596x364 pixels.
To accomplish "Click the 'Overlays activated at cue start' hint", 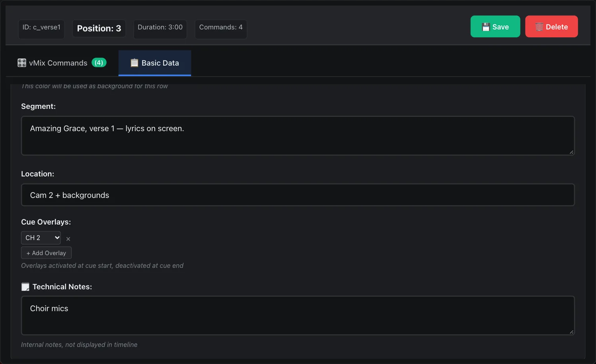I will tap(102, 265).
